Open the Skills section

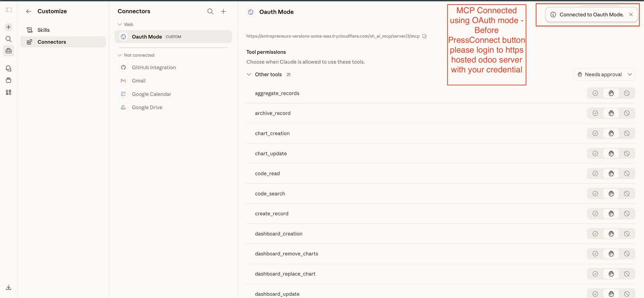44,30
